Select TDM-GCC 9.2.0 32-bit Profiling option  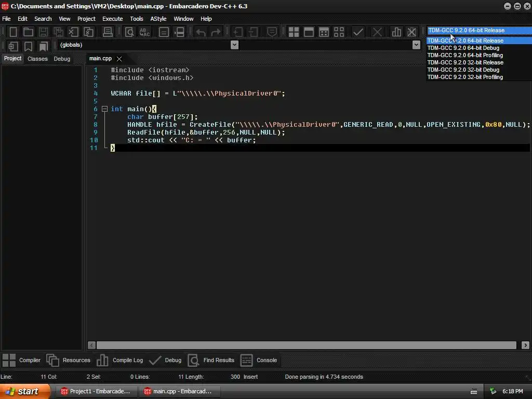coord(479,77)
